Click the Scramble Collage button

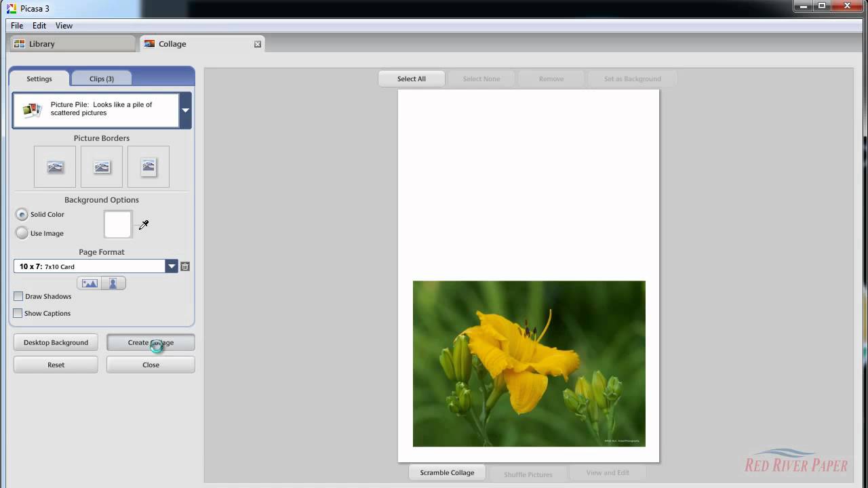tap(447, 472)
